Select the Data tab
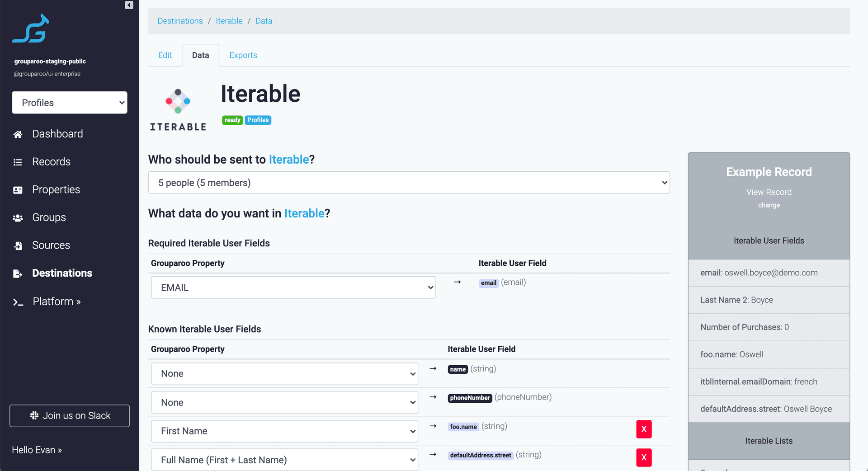The image size is (868, 471). point(201,55)
